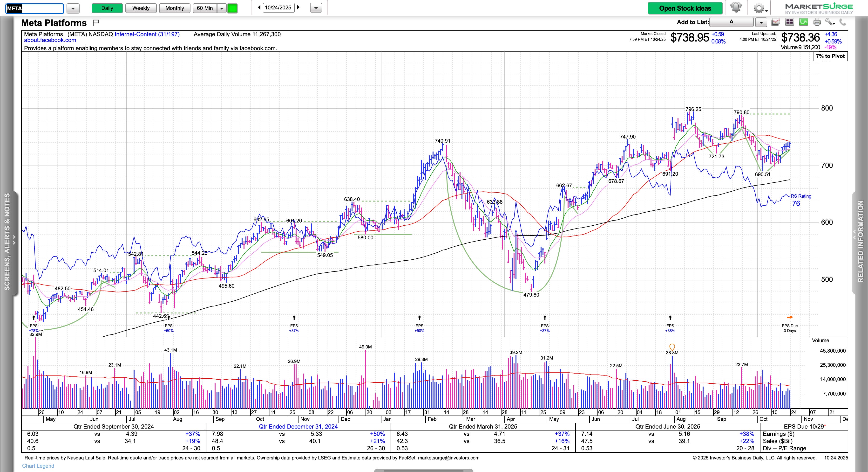Switch to the Weekly chart
Image resolution: width=868 pixels, height=472 pixels.
[x=141, y=8]
